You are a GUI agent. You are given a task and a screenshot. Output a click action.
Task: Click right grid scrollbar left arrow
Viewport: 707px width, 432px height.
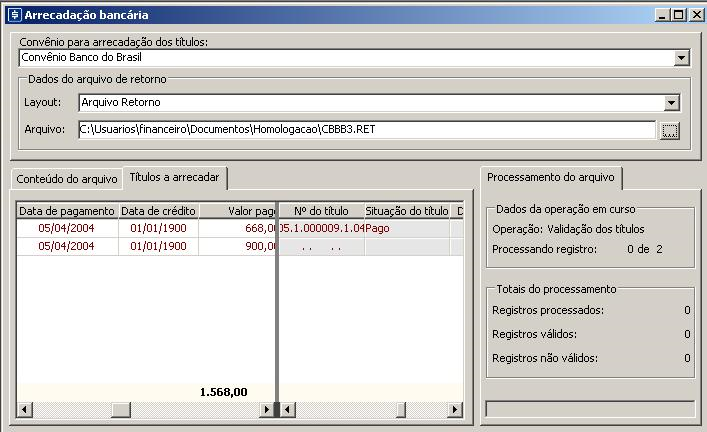(286, 409)
